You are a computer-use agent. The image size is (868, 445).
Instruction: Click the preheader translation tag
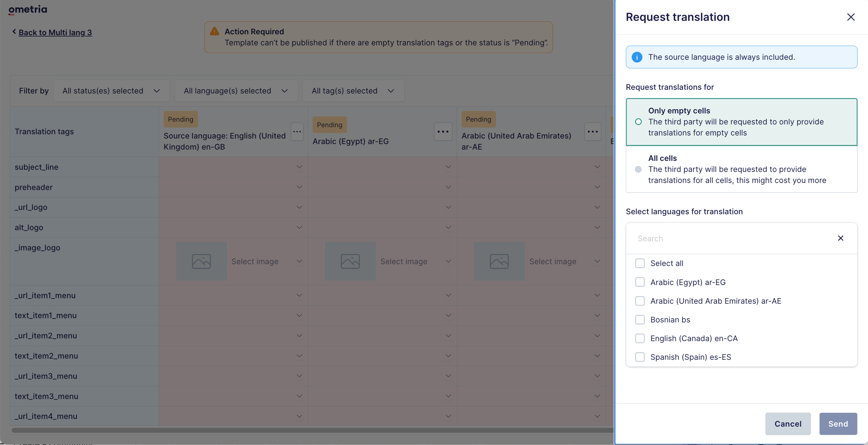[x=33, y=187]
